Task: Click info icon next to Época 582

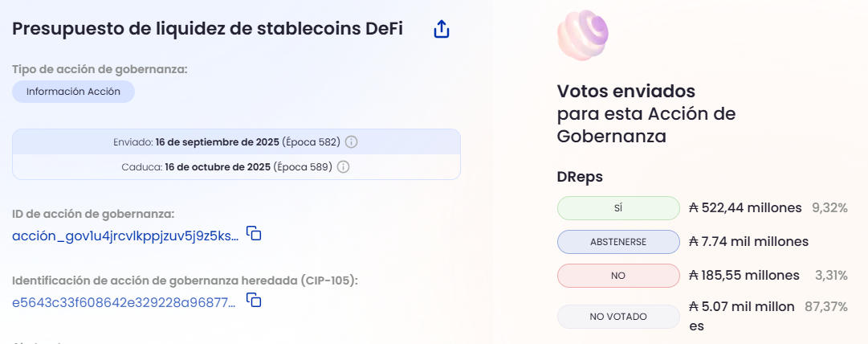Action: click(351, 141)
